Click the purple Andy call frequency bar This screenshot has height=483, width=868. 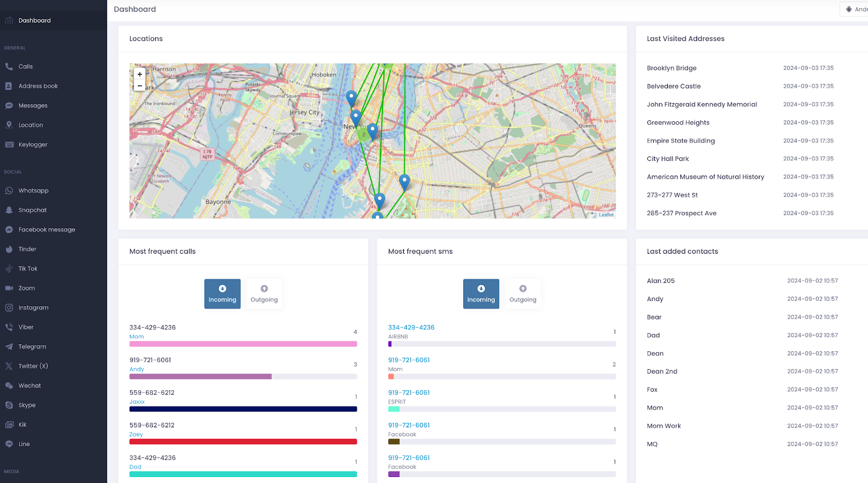pos(201,376)
